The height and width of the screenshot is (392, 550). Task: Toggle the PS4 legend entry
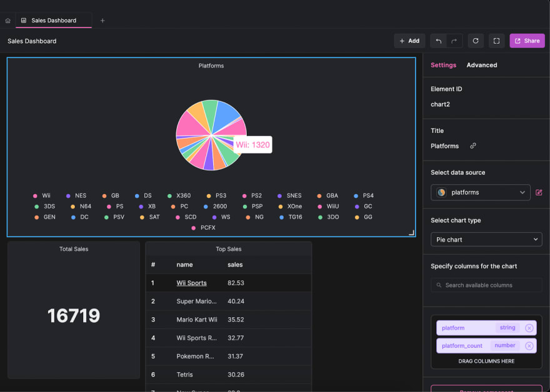tap(364, 195)
